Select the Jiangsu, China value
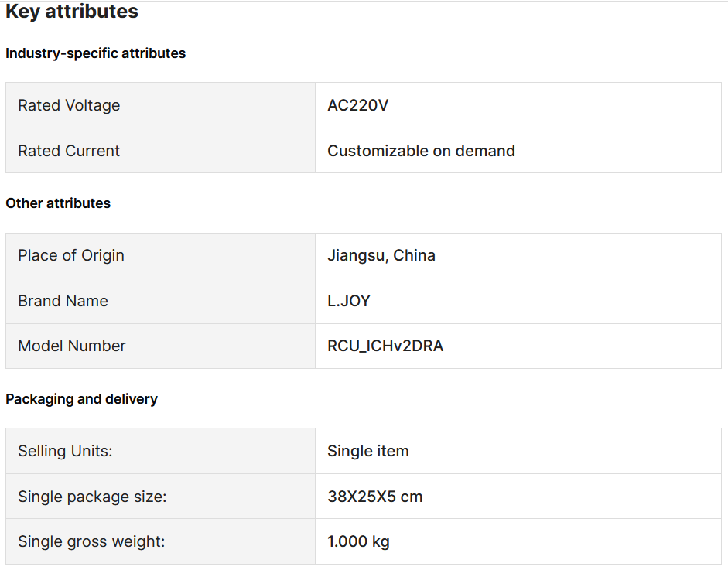The width and height of the screenshot is (728, 570). coord(381,255)
